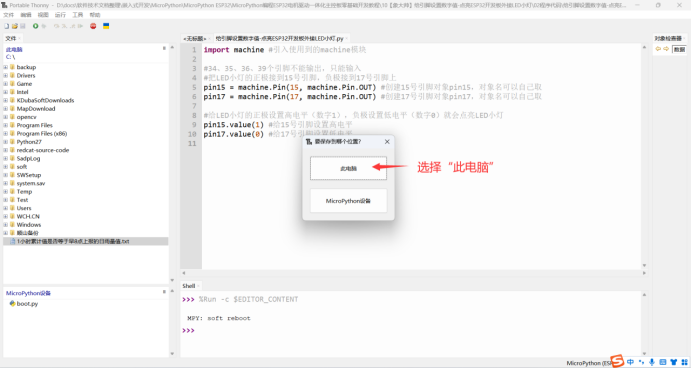692x368 pixels.
Task: Click the 此电脑 header link in files panel
Action: (14, 49)
